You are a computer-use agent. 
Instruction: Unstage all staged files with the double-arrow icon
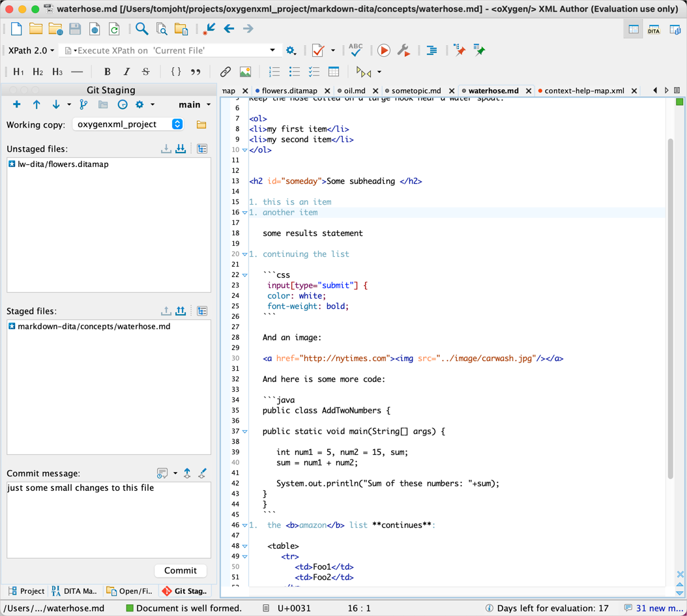tap(181, 311)
